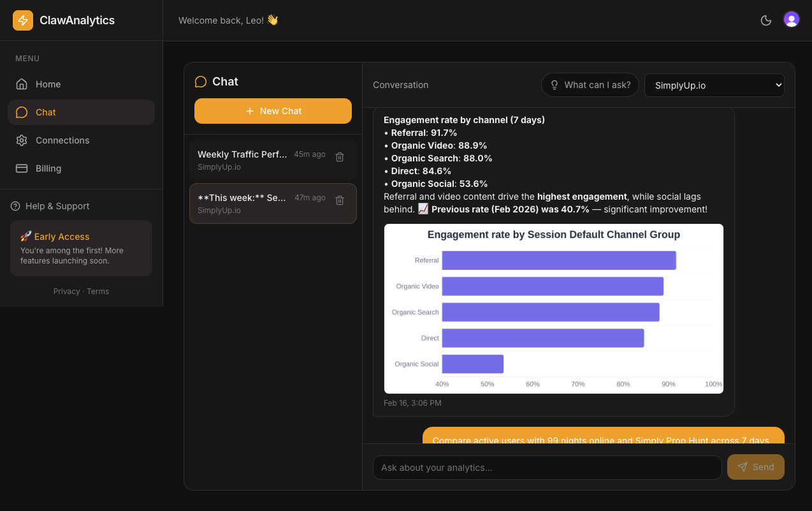The image size is (812, 511).
Task: Open the user avatar profile menu
Action: tap(791, 19)
